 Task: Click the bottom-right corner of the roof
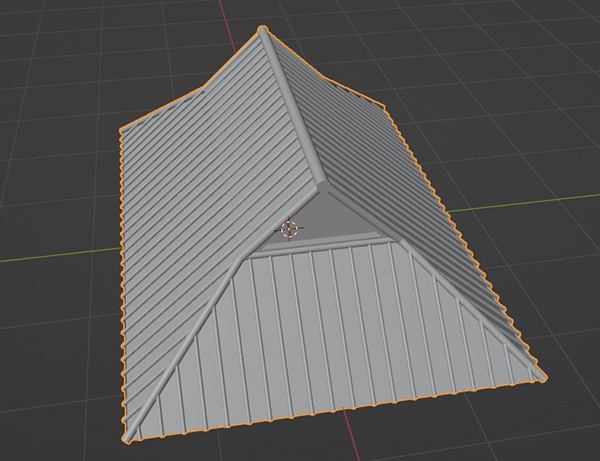click(545, 379)
